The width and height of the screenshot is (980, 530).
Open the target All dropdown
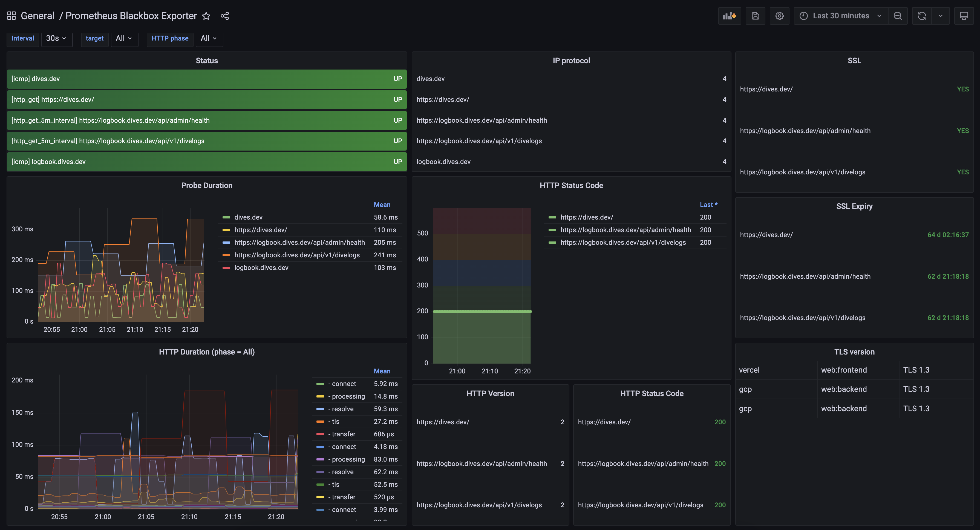tap(124, 38)
